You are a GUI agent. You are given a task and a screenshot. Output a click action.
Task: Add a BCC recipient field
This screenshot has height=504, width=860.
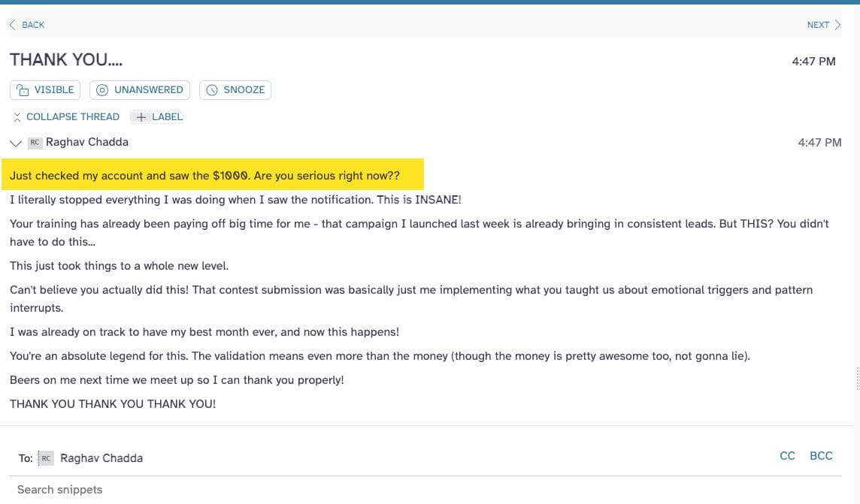[821, 456]
